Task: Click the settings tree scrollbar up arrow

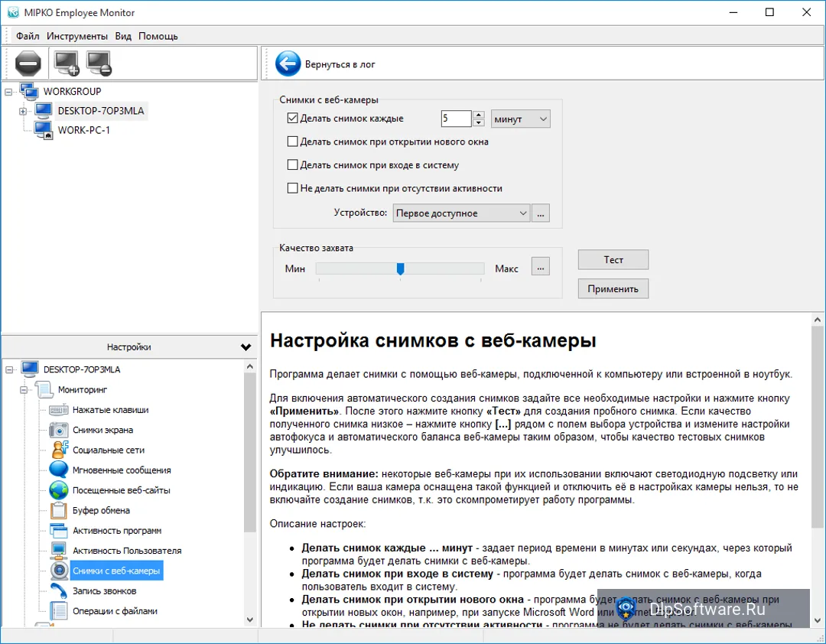Action: point(250,366)
